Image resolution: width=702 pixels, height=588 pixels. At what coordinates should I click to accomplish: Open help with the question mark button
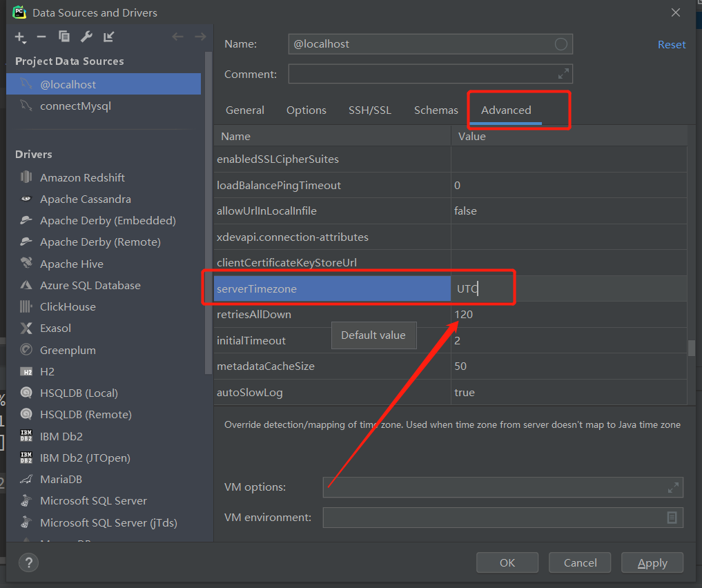[x=29, y=562]
